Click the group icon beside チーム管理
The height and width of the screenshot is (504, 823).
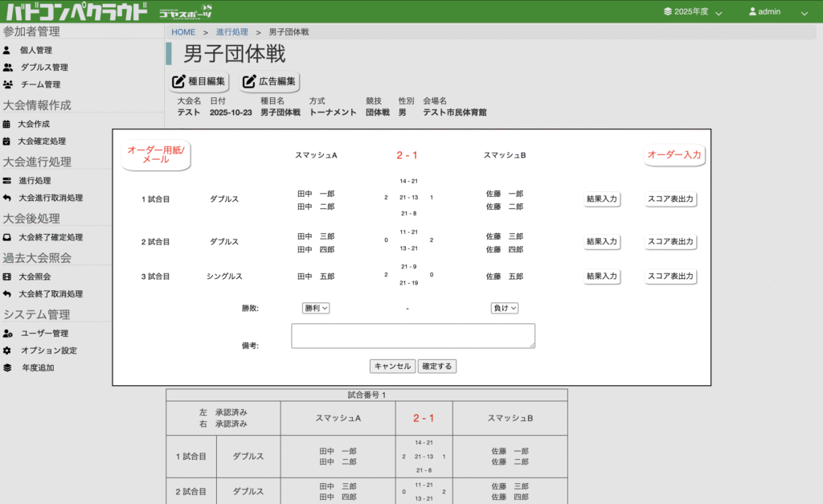8,84
